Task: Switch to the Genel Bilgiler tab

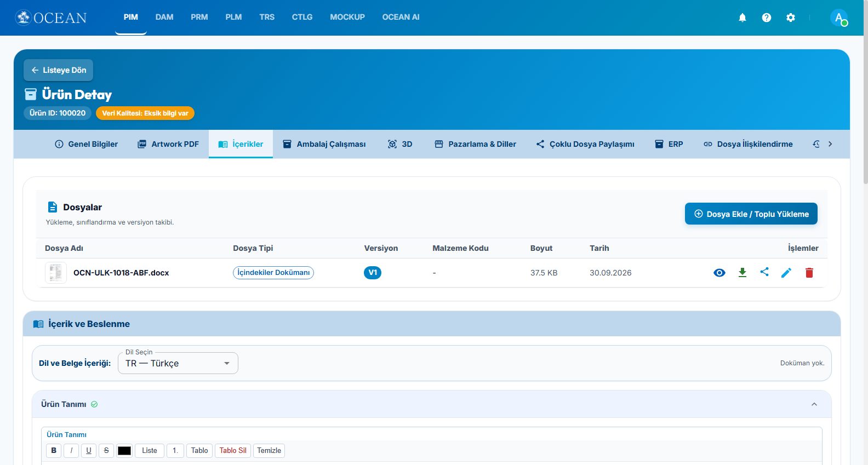Action: tap(87, 144)
